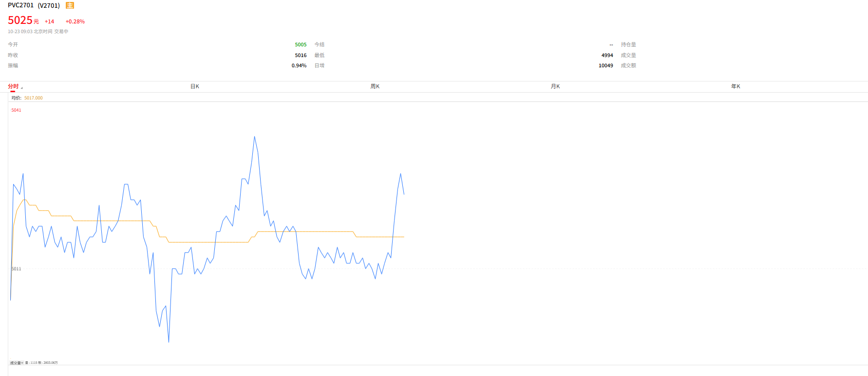Click the latest price 5025元
The height and width of the screenshot is (376, 868).
click(x=23, y=20)
